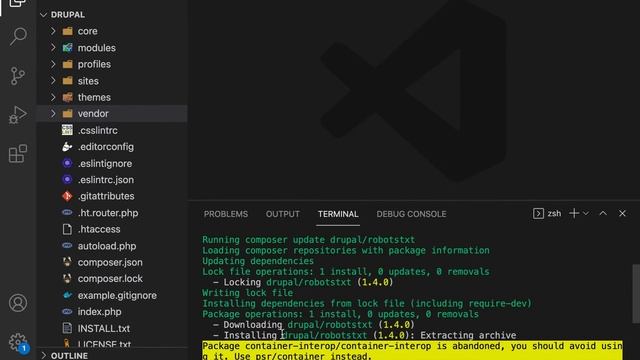Open the Run and Debug view
The image size is (640, 360).
(18, 115)
